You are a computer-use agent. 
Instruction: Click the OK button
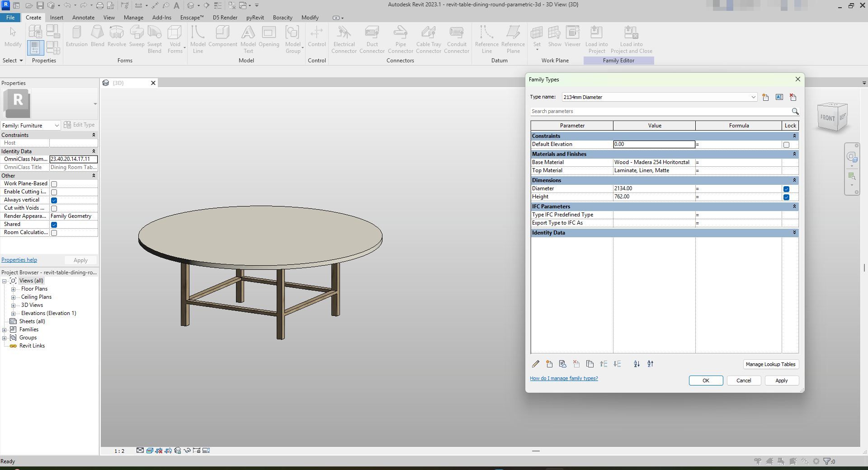pyautogui.click(x=706, y=381)
